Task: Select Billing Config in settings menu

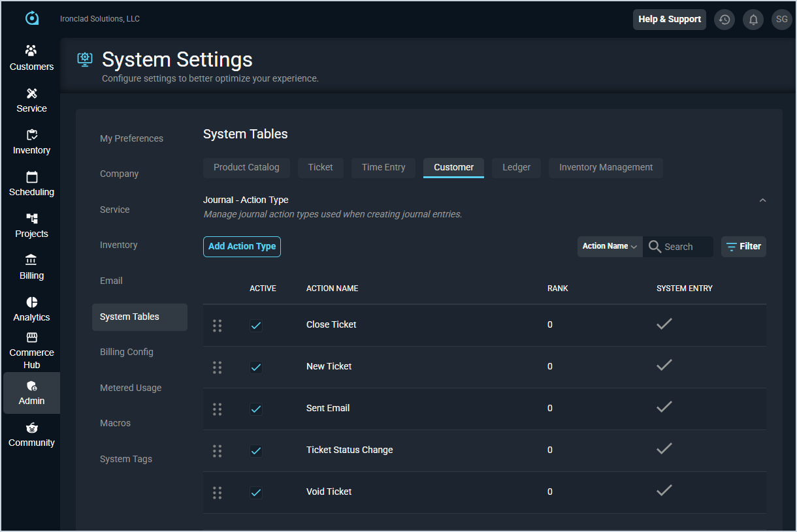Action: (x=127, y=352)
